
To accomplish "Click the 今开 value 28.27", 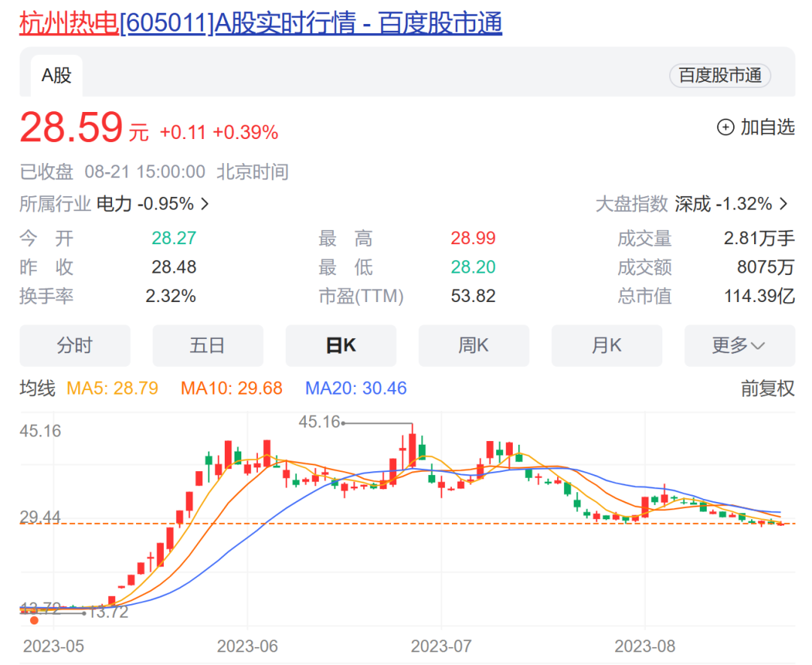I will tap(174, 238).
